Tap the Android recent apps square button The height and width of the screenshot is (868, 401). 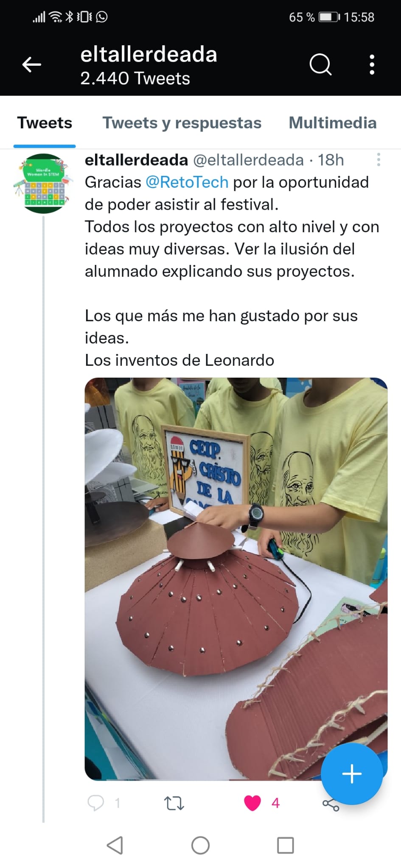[286, 846]
